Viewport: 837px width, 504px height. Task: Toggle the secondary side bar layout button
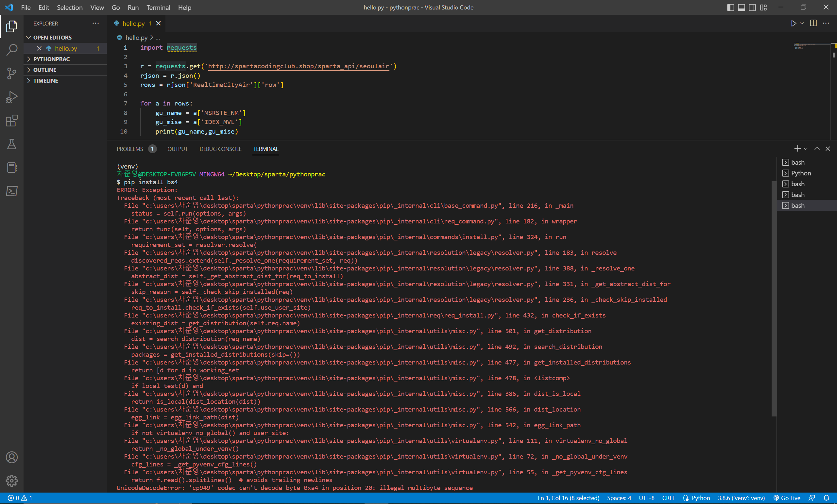point(752,8)
